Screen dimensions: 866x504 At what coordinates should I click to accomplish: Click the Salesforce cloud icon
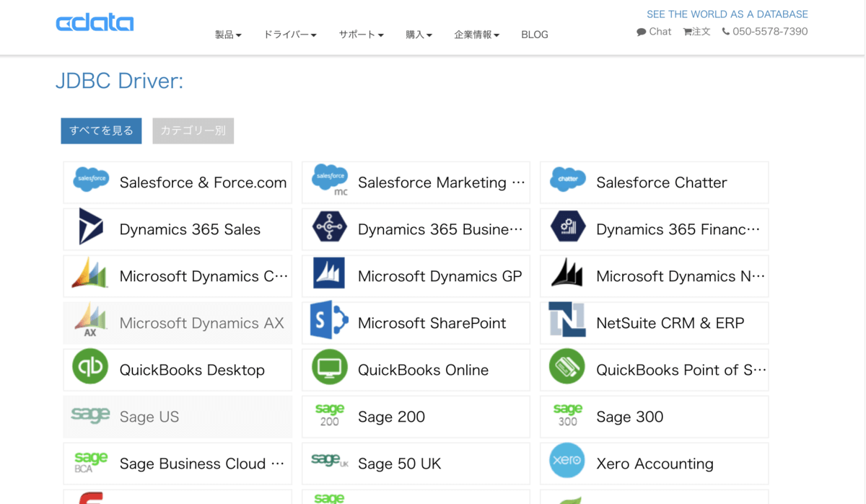click(91, 179)
